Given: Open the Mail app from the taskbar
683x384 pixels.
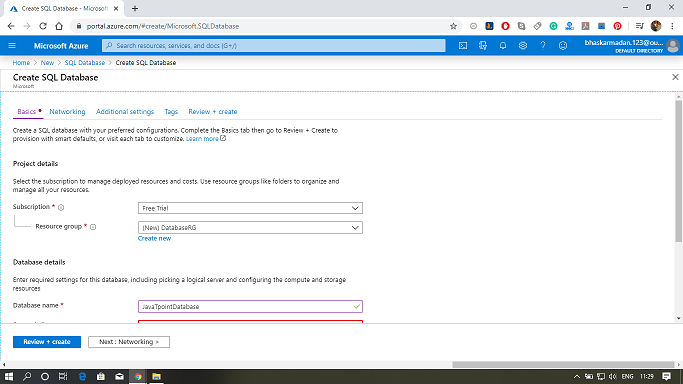Looking at the screenshot, I should point(119,377).
